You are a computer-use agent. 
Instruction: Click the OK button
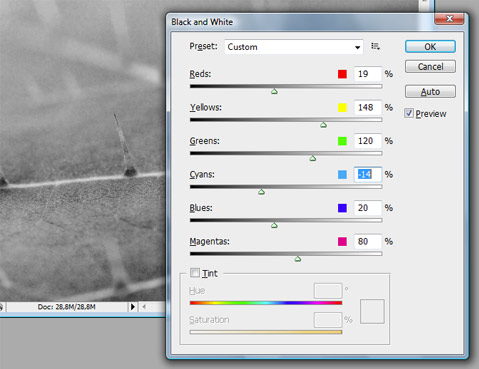coord(430,47)
